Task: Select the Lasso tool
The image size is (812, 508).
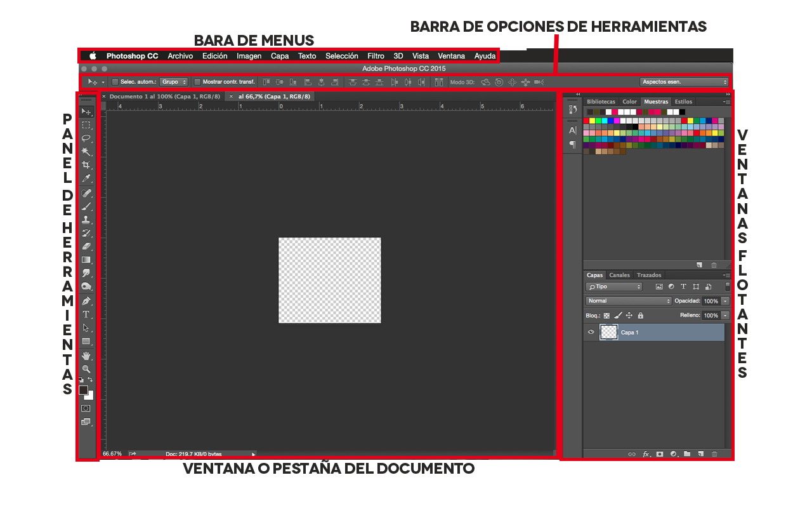Action: click(86, 138)
